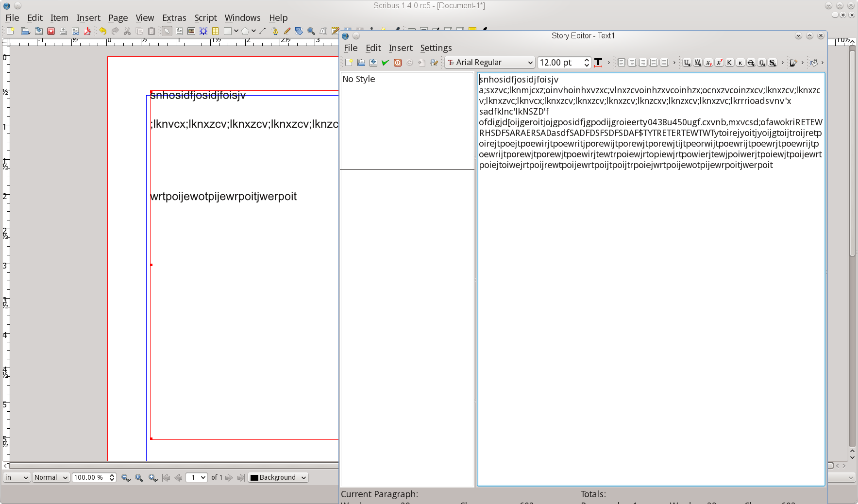Screen dimensions: 858x504
Task: Toggle Underline text style button
Action: [687, 63]
